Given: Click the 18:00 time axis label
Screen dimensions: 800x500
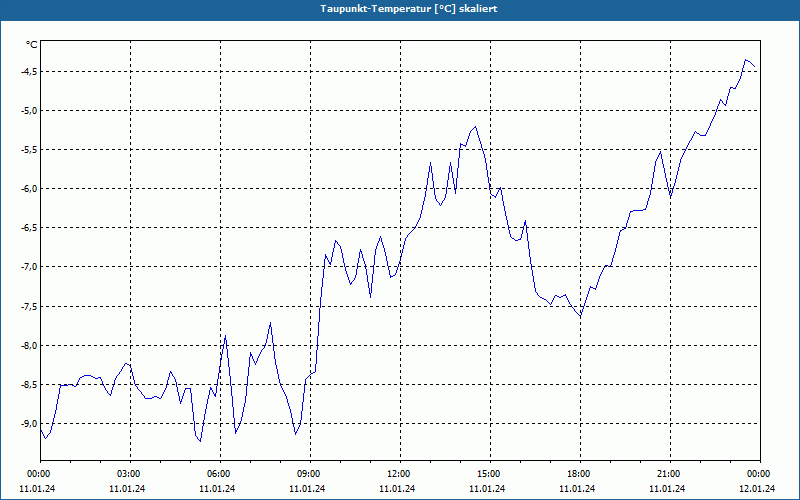Looking at the screenshot, I should tap(580, 474).
